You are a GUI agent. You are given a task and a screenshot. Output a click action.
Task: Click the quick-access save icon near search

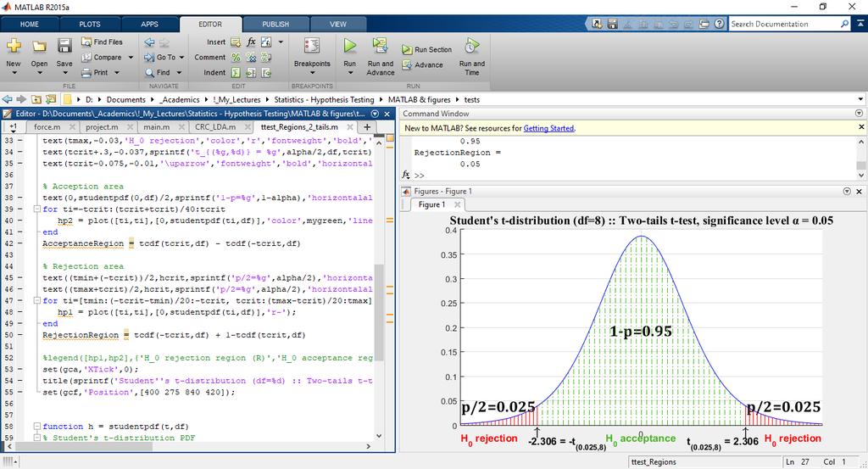point(612,24)
